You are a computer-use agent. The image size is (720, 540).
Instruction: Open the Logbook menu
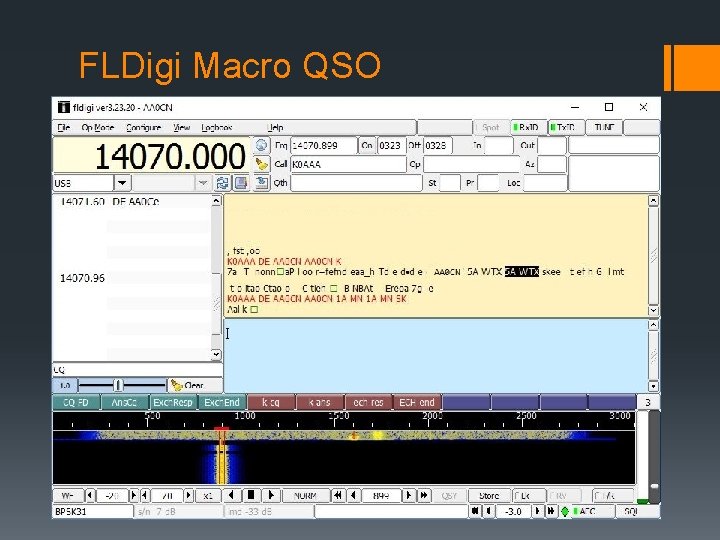coord(217,127)
